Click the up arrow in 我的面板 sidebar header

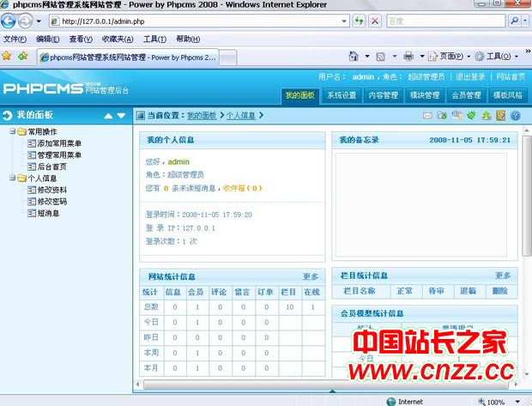coord(108,116)
